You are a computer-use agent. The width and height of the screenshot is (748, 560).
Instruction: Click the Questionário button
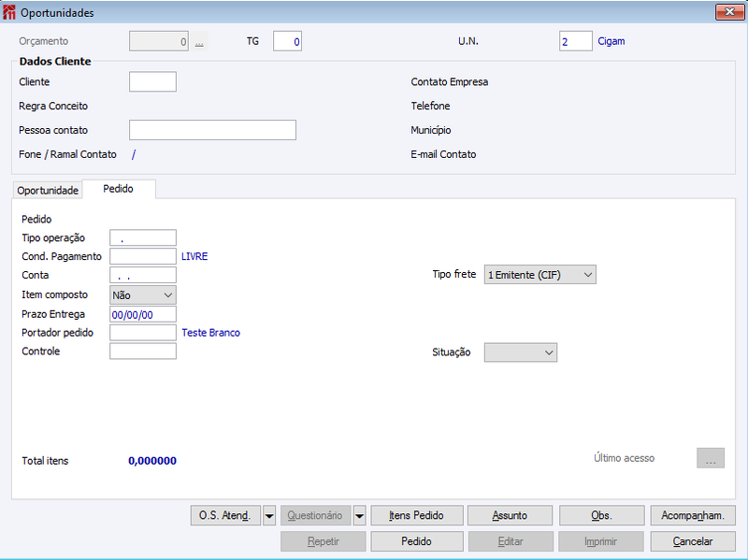point(316,516)
